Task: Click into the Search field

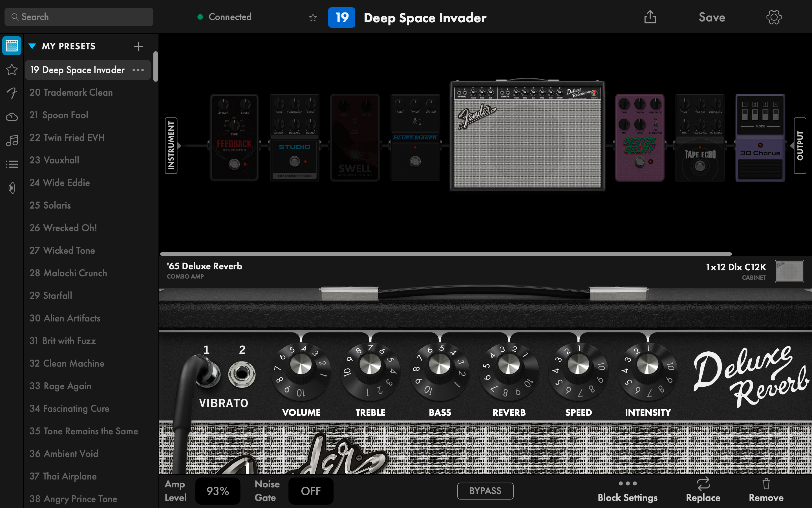Action: click(x=79, y=17)
